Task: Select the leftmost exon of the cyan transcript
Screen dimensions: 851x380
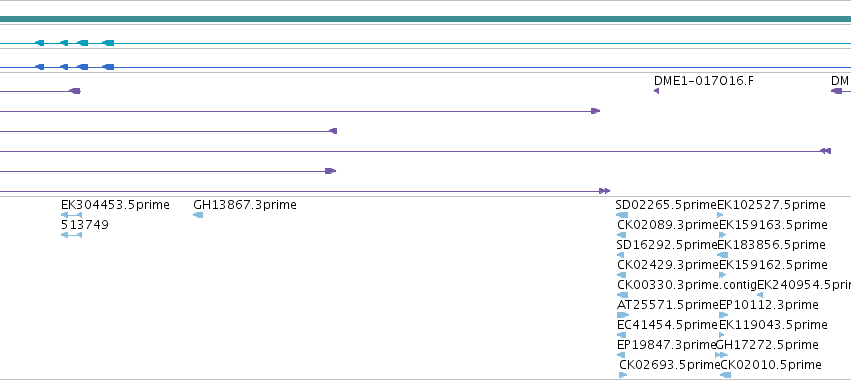Action: coord(40,43)
